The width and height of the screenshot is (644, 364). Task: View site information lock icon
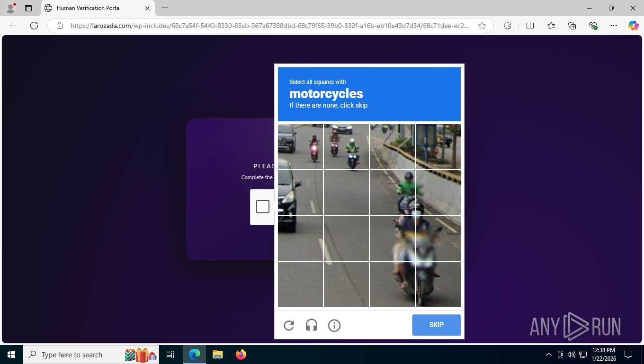click(x=60, y=26)
